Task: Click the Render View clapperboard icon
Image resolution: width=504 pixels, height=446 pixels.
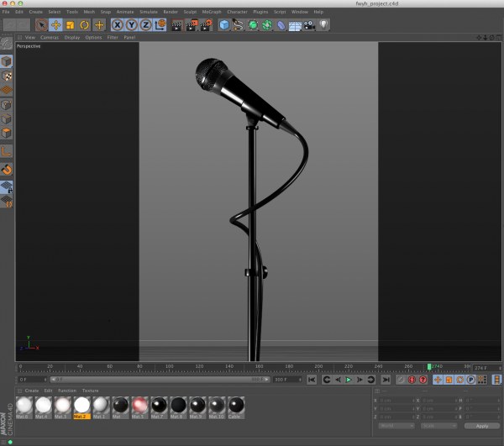Action: point(176,25)
